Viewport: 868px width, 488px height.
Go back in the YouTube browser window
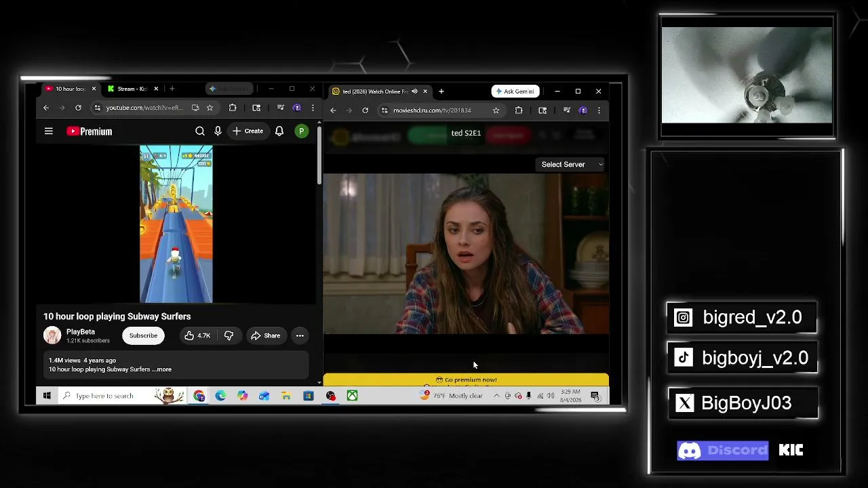point(46,108)
